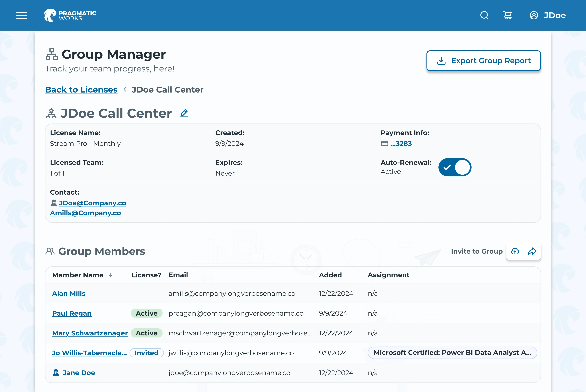586x392 pixels.
Task: Click the Group Members people icon
Action: click(50, 251)
